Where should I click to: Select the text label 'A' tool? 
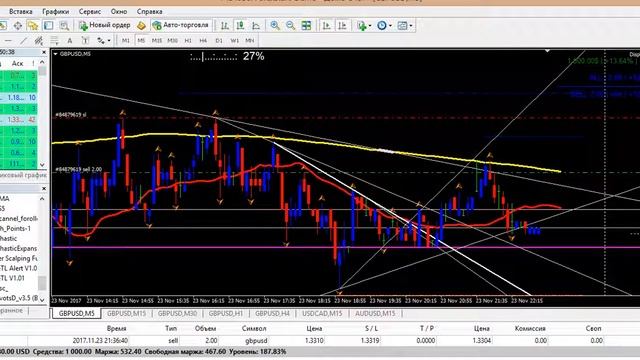point(70,40)
